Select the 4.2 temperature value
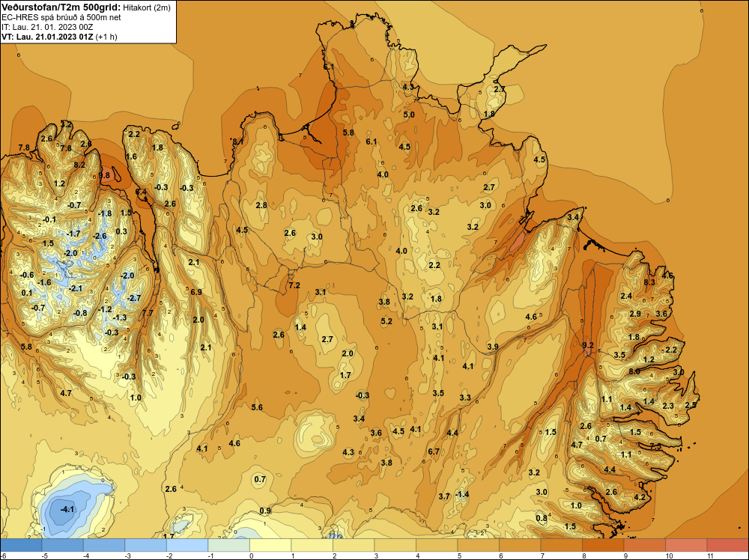 click(x=640, y=497)
